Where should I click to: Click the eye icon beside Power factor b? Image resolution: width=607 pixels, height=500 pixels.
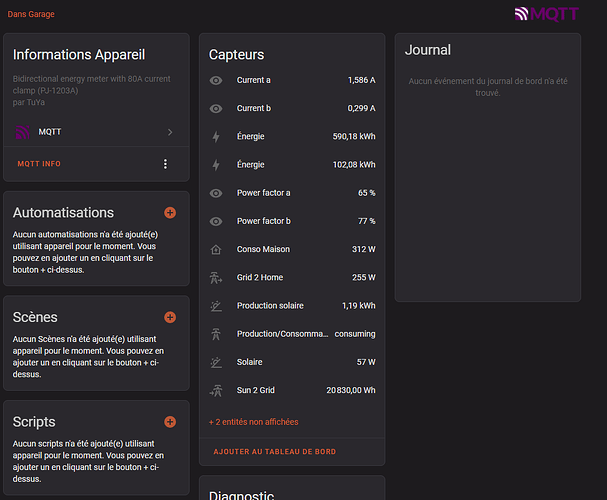click(x=216, y=221)
